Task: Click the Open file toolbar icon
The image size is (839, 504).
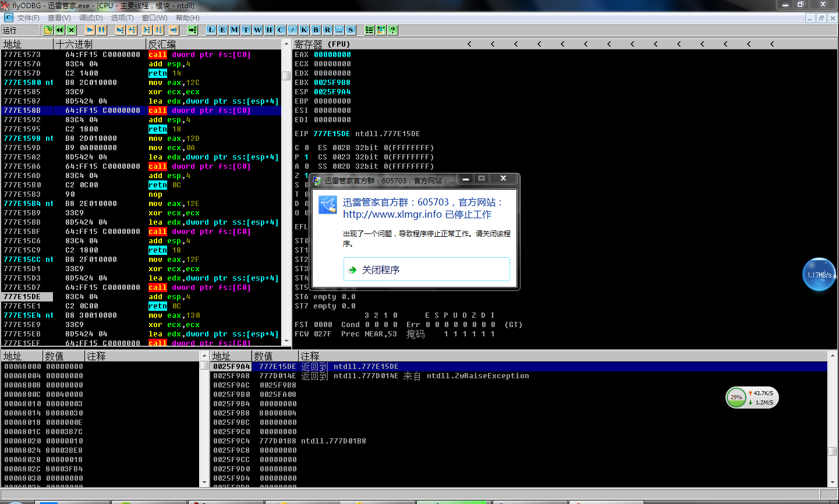Action: [x=48, y=30]
